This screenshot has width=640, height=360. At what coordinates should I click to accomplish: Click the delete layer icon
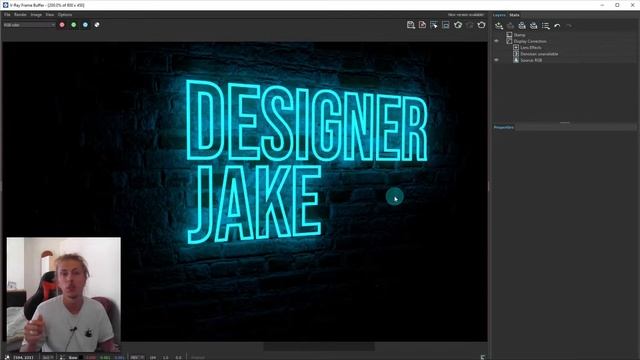[x=510, y=26]
